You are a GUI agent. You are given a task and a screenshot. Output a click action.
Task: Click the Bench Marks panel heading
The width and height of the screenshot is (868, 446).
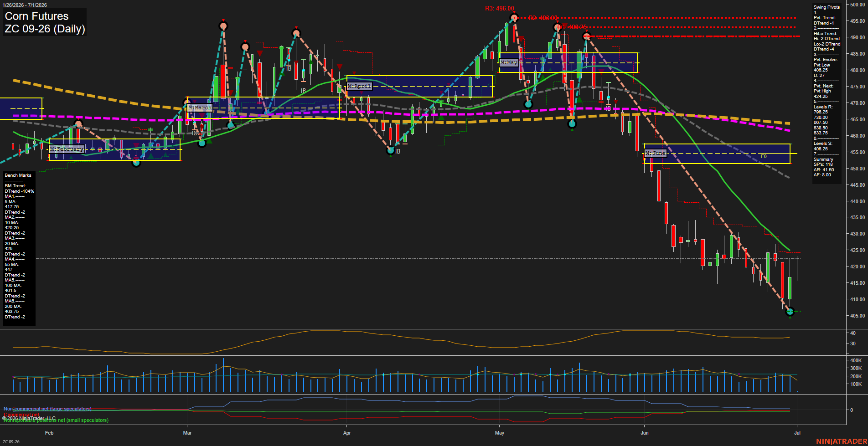(x=18, y=175)
